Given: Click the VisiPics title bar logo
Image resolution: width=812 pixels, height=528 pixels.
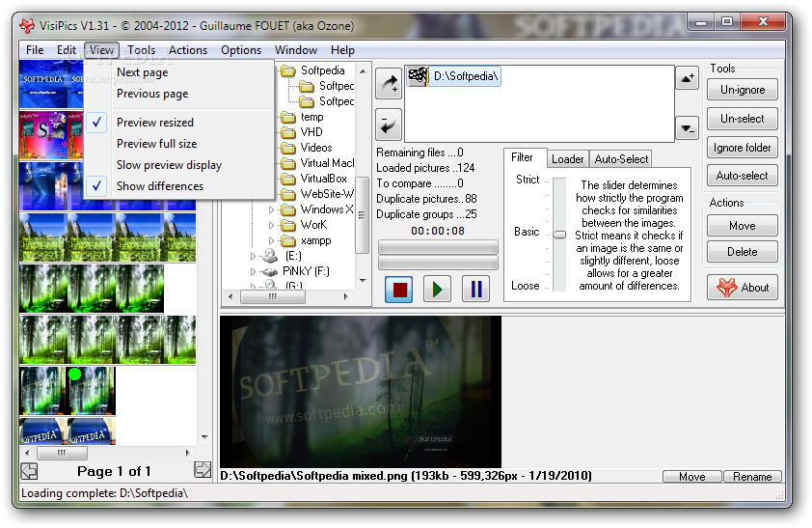Looking at the screenshot, I should click(27, 25).
